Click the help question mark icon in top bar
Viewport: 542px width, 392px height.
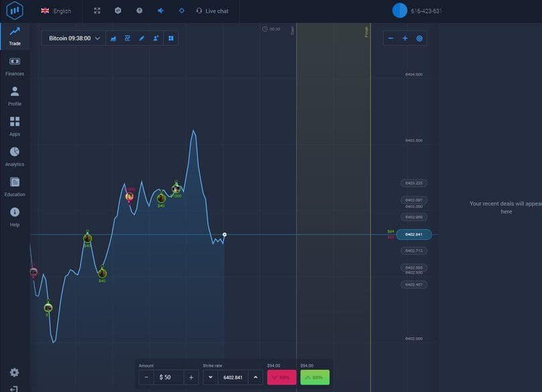[139, 11]
